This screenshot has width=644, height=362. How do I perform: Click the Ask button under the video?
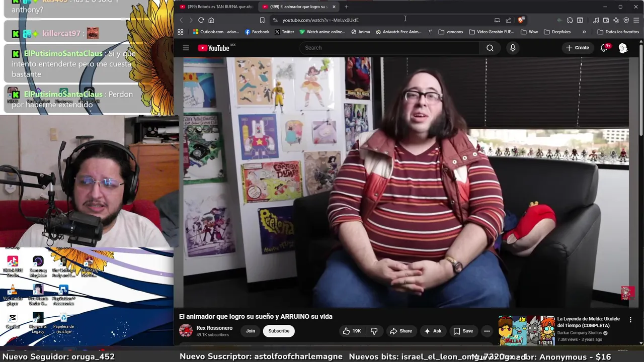(x=433, y=331)
